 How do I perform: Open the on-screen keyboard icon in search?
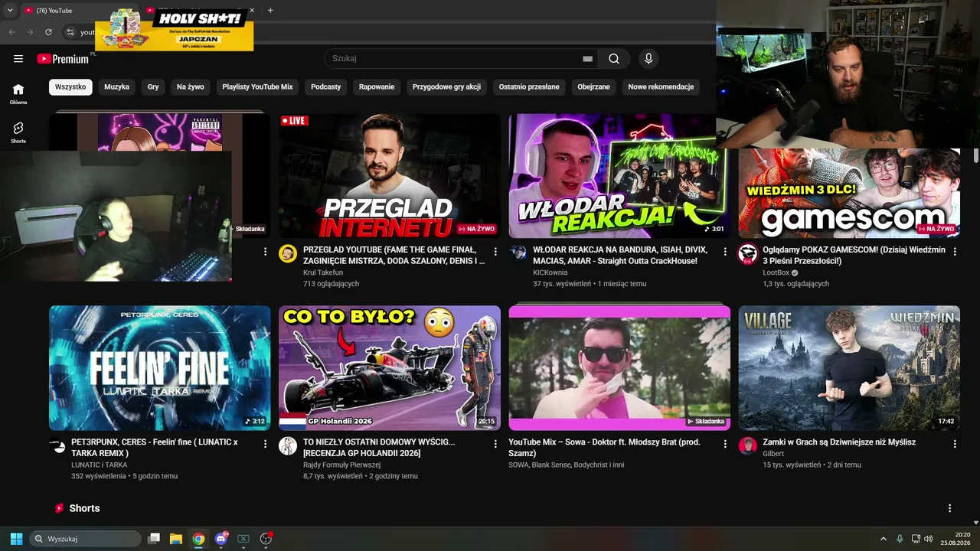(x=587, y=59)
